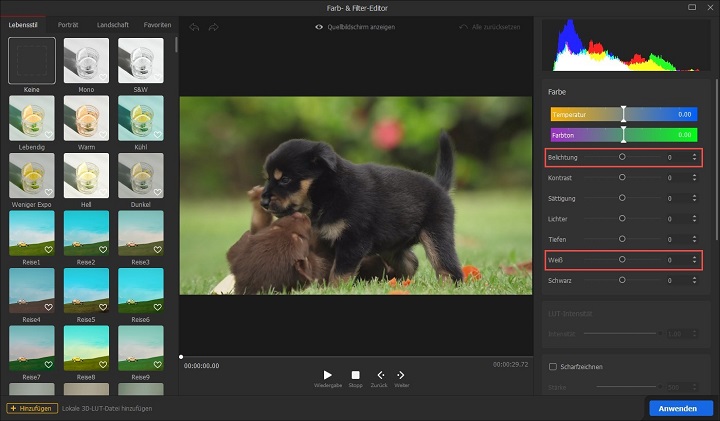
Task: Increase Belichtung value with stepper arrows
Action: pyautogui.click(x=694, y=155)
